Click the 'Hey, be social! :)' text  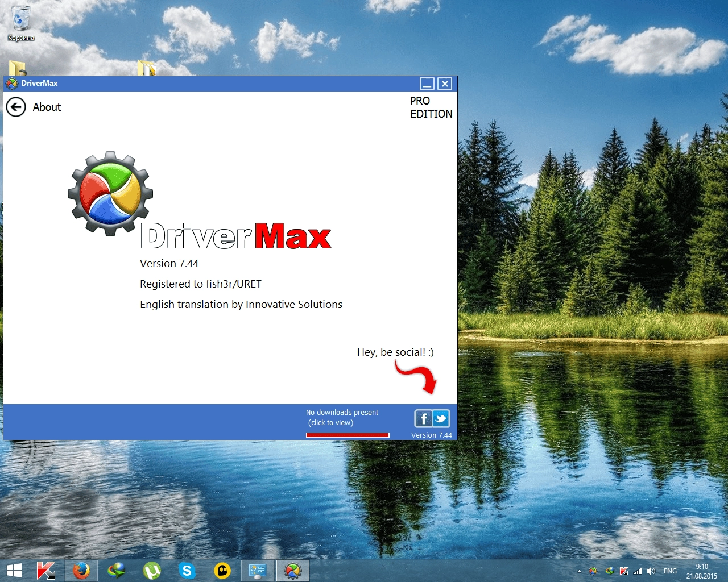point(395,352)
